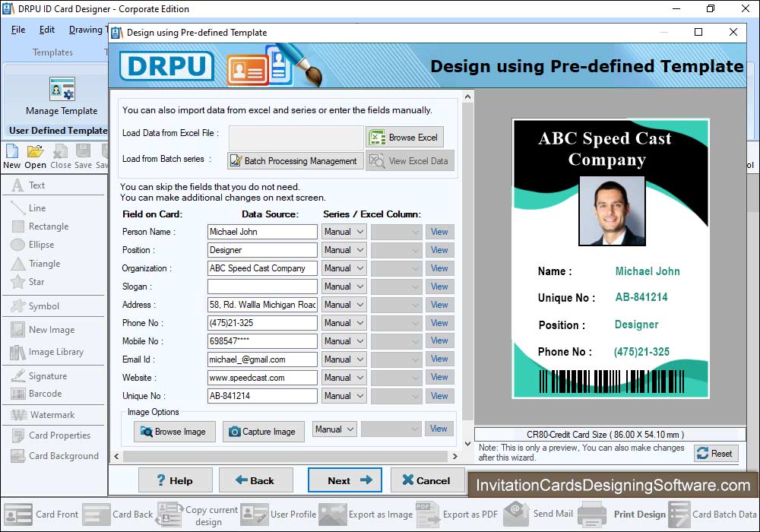Open Email Id data source dropdown
The image size is (760, 532).
click(x=344, y=359)
